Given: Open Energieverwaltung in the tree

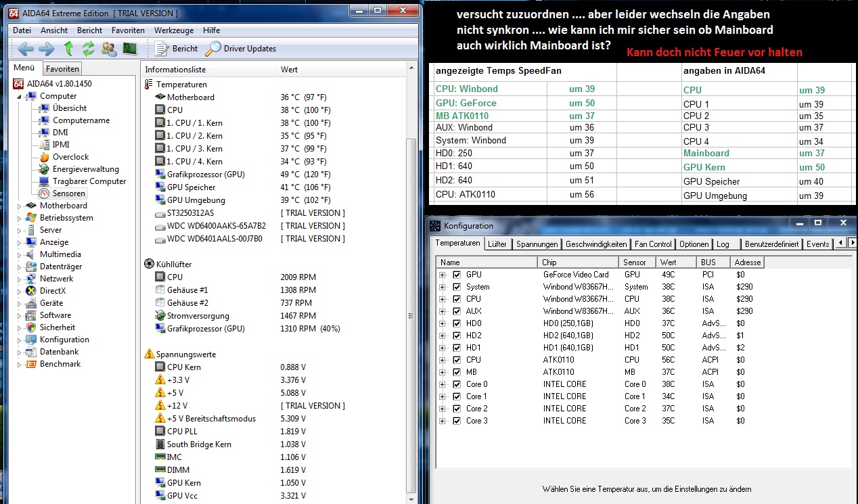Looking at the screenshot, I should point(86,169).
